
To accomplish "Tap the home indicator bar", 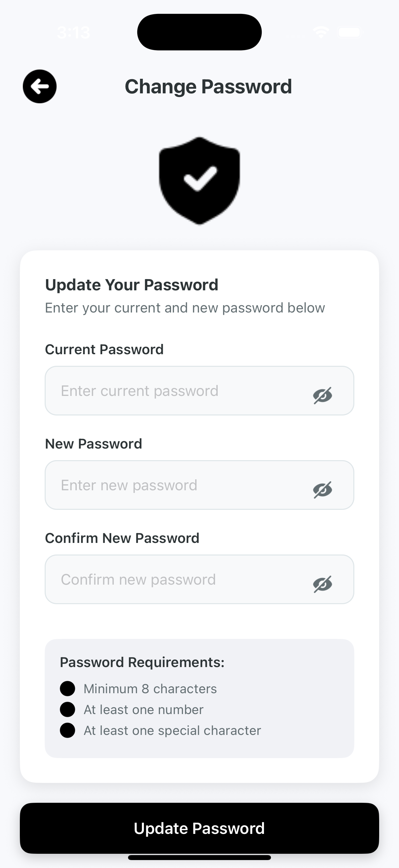I will pyautogui.click(x=199, y=857).
